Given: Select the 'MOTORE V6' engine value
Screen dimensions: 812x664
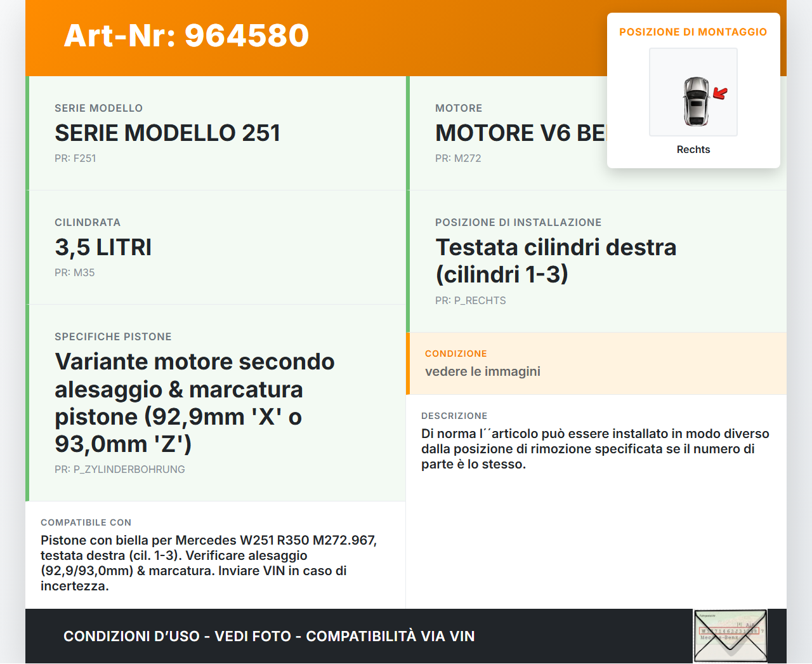Looking at the screenshot, I should (x=520, y=133).
